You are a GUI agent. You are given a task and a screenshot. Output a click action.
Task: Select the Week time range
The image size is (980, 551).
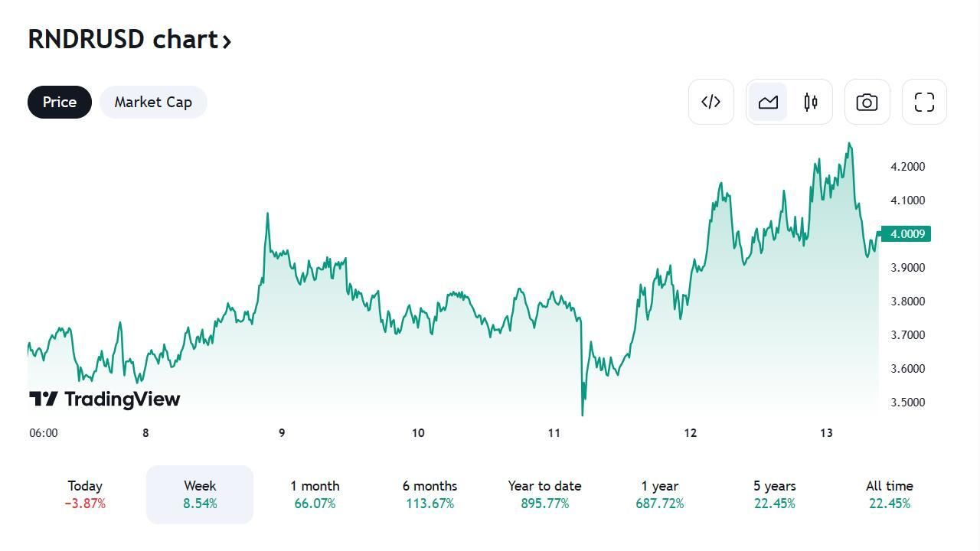pyautogui.click(x=200, y=494)
